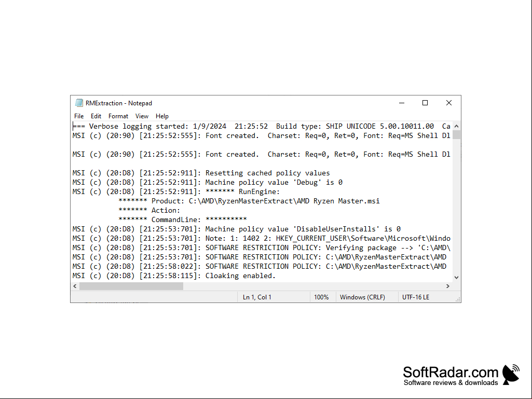Click the 'RMExtraction - Notepad' title text
This screenshot has width=532, height=399.
point(119,103)
